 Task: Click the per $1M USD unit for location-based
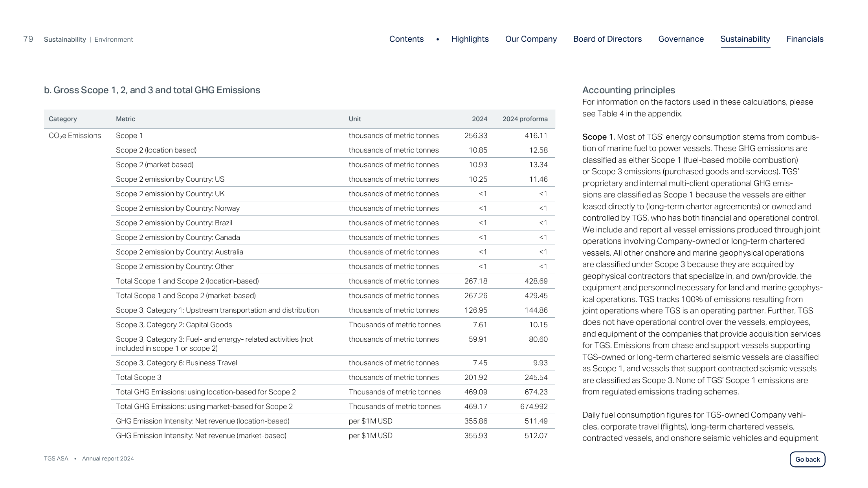pos(371,421)
